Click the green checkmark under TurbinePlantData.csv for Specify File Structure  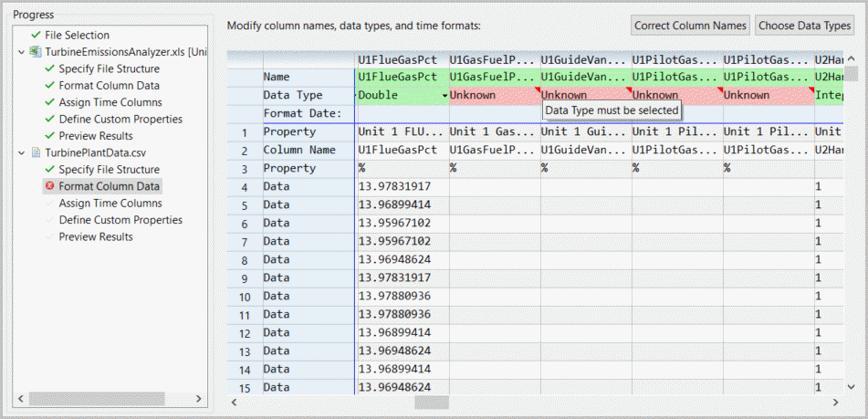(49, 170)
